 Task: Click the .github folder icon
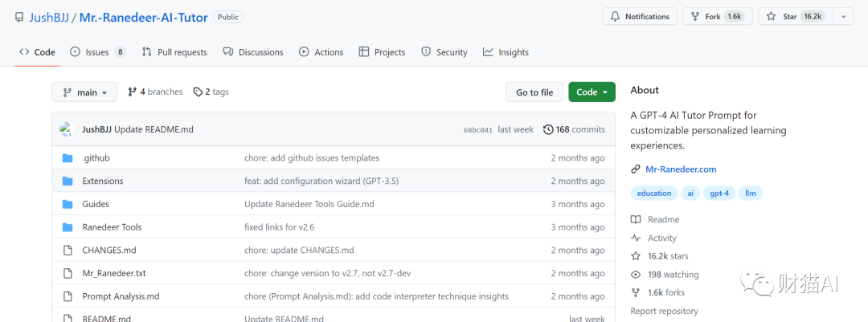coord(68,158)
